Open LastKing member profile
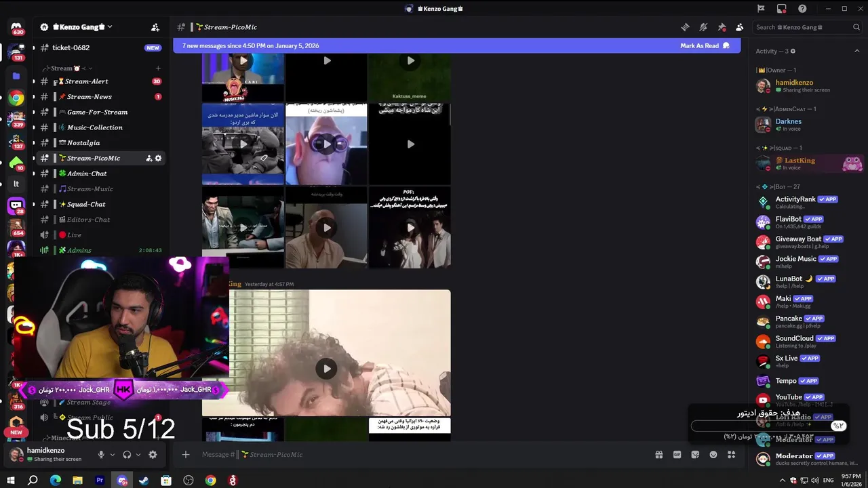The width and height of the screenshot is (868, 488). pyautogui.click(x=808, y=163)
